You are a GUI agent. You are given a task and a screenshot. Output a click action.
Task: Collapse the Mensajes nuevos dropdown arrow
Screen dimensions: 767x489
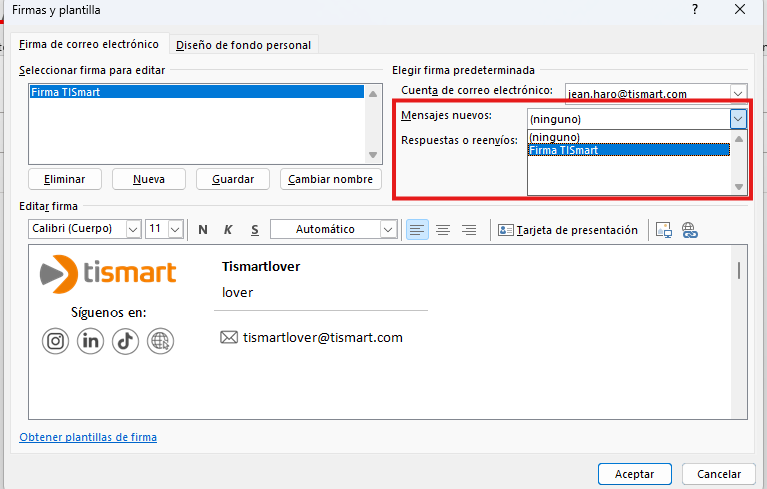pyautogui.click(x=738, y=119)
